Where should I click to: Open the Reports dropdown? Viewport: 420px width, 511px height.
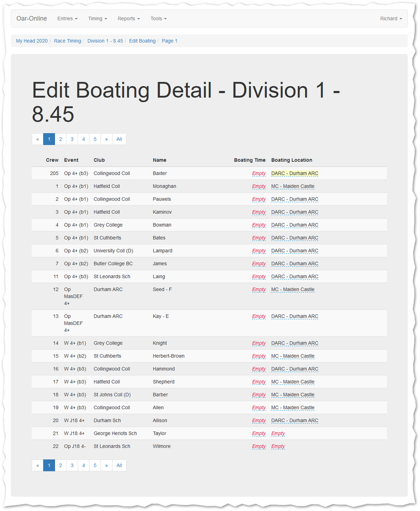pos(128,19)
